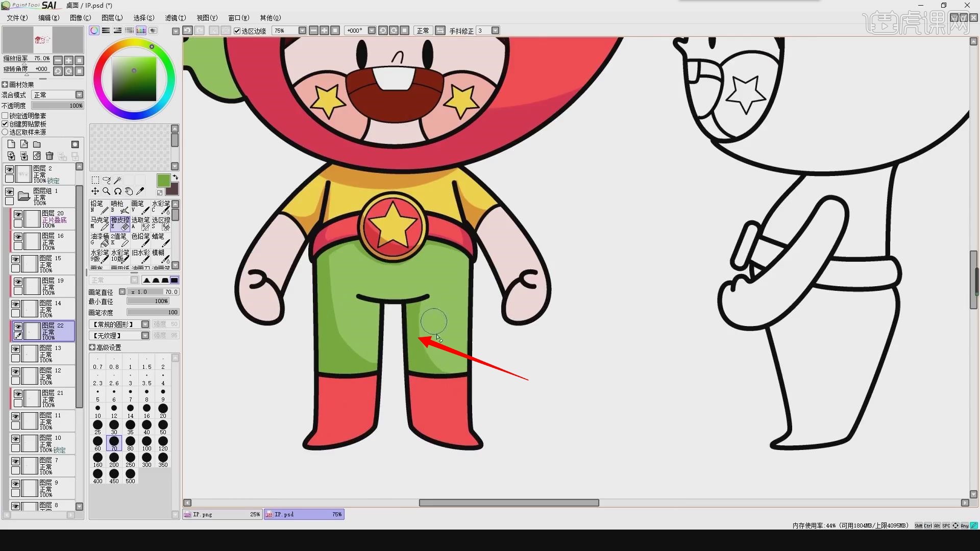The image size is (980, 551).
Task: Open the 图层 menu
Action: (x=112, y=18)
